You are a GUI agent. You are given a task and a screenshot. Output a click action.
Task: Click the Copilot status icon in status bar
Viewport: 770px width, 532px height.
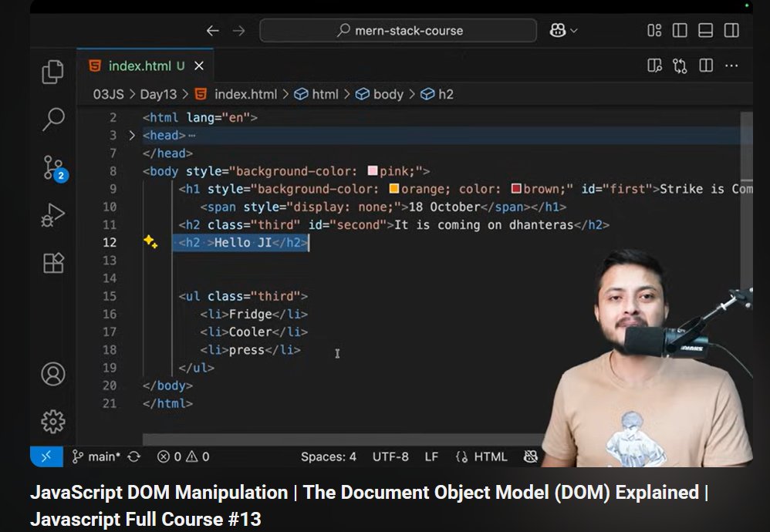531,457
